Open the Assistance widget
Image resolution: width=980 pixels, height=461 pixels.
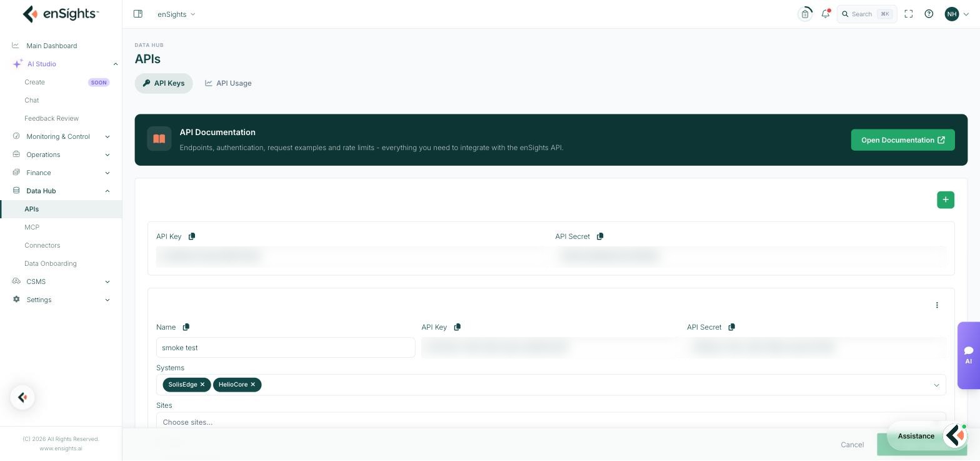928,436
